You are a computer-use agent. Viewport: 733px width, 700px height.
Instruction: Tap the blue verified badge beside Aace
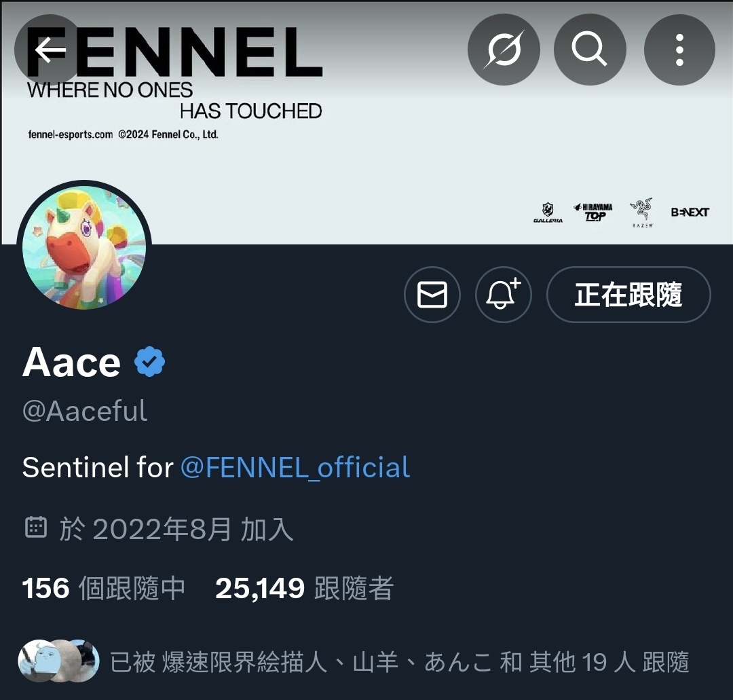tap(149, 362)
